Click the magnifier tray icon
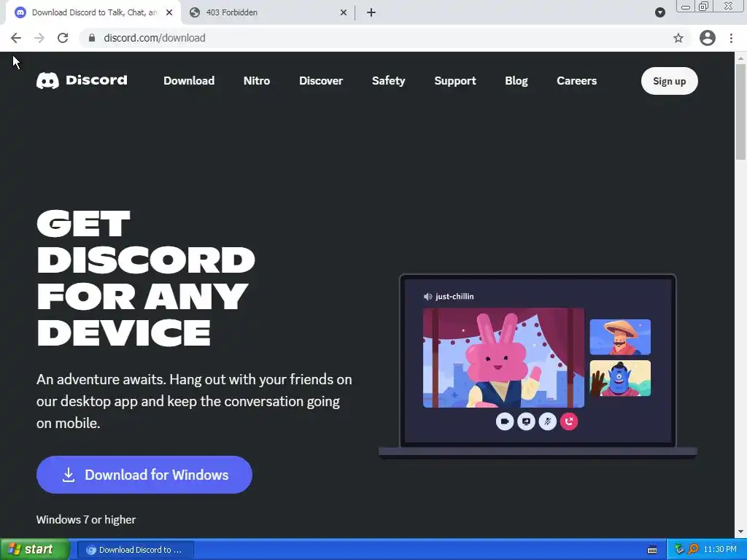The image size is (747, 560). point(693,550)
